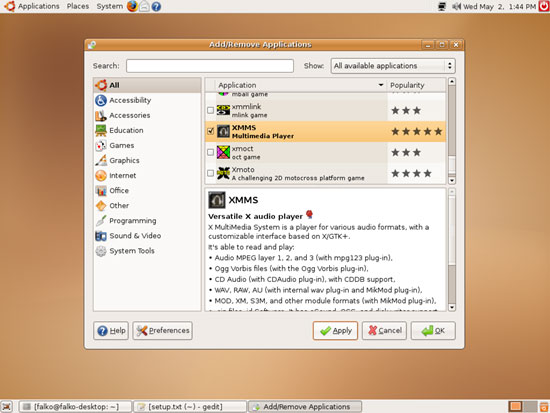Click the Accessibility category icon

(101, 100)
